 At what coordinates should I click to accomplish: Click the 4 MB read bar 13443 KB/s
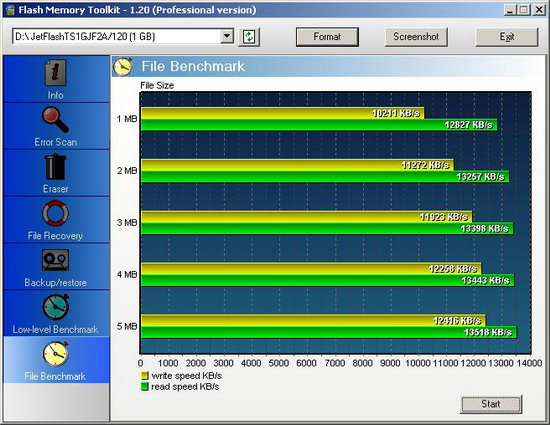click(x=328, y=281)
